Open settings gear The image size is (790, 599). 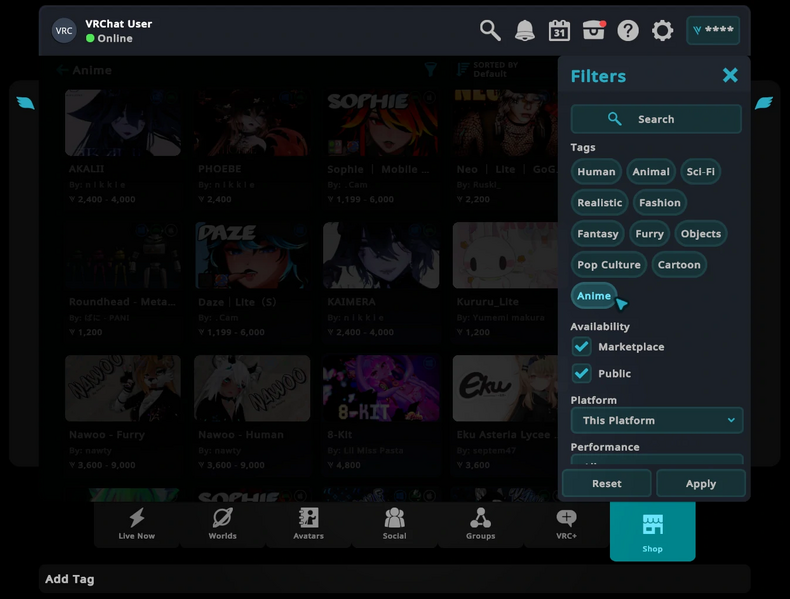click(x=662, y=31)
